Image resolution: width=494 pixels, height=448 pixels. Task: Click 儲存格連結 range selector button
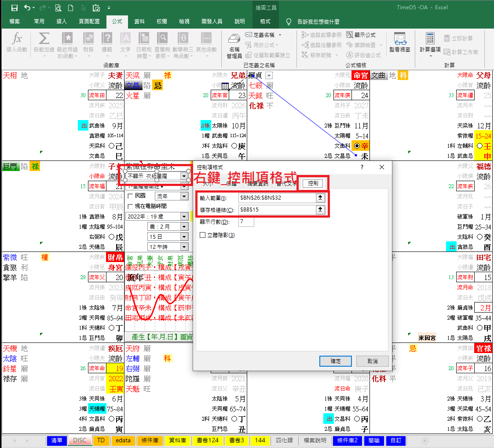click(x=320, y=210)
